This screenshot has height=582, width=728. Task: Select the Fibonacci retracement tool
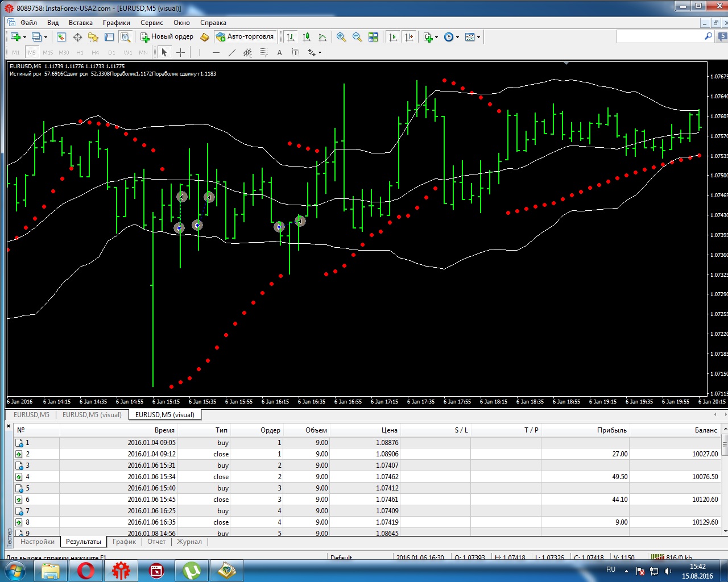263,53
